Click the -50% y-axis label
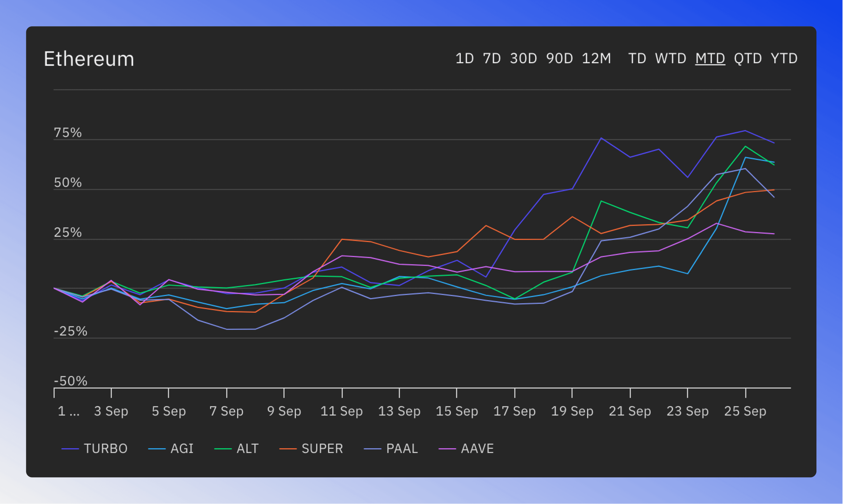 tap(71, 381)
